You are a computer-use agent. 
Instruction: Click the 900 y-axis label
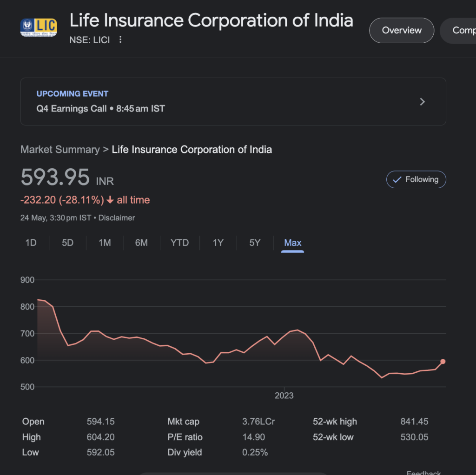click(27, 280)
